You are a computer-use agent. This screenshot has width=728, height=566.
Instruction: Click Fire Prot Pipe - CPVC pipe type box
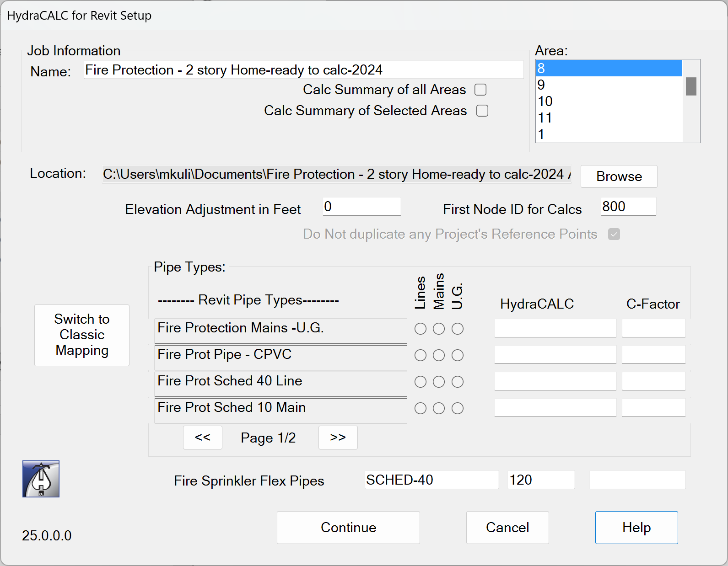point(281,358)
